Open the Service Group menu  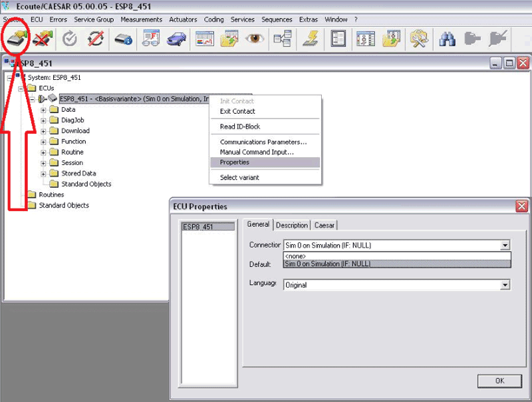[x=94, y=19]
